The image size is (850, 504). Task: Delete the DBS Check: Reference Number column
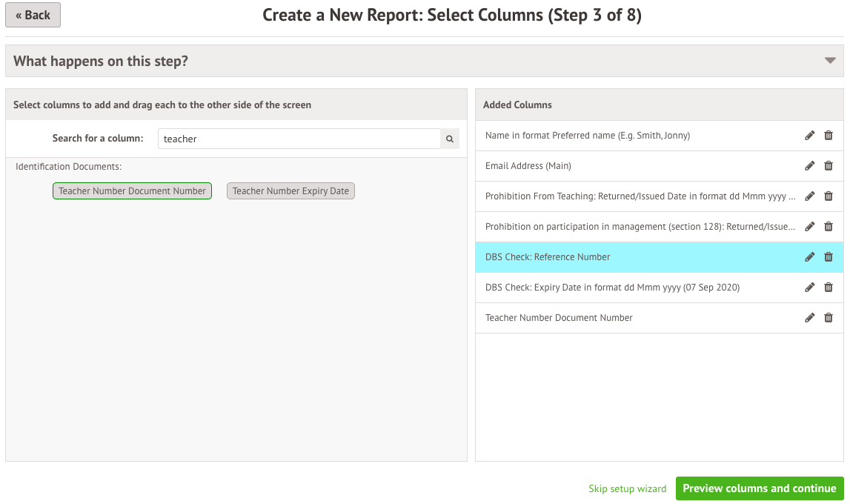click(829, 257)
